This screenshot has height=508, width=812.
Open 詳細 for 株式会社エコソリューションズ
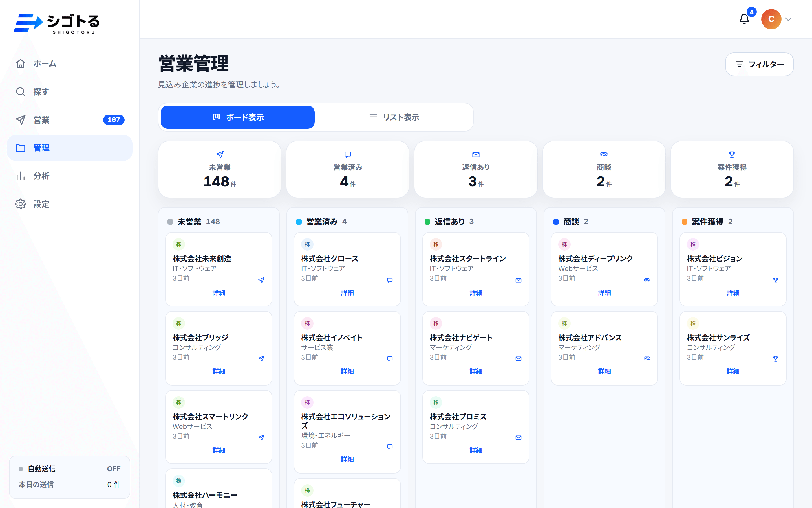pyautogui.click(x=347, y=459)
